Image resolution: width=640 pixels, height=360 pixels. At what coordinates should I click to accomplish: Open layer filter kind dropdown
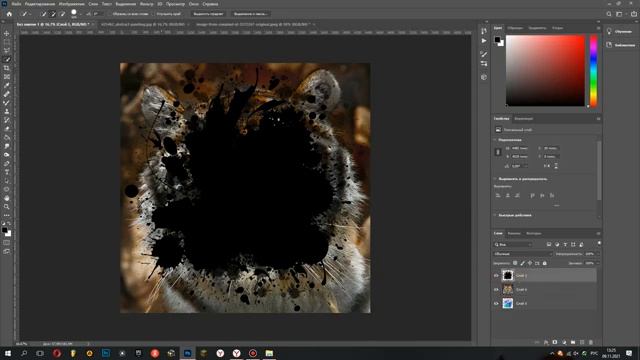tap(513, 244)
